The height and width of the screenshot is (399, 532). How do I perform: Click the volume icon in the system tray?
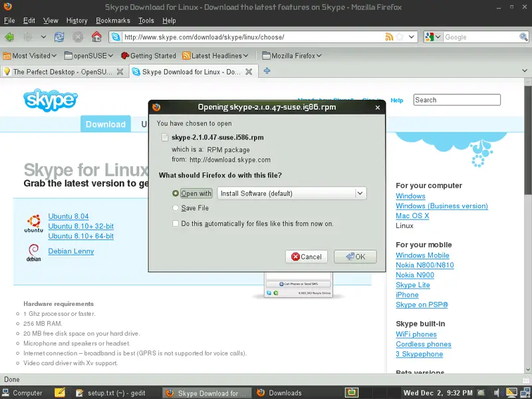click(x=497, y=393)
